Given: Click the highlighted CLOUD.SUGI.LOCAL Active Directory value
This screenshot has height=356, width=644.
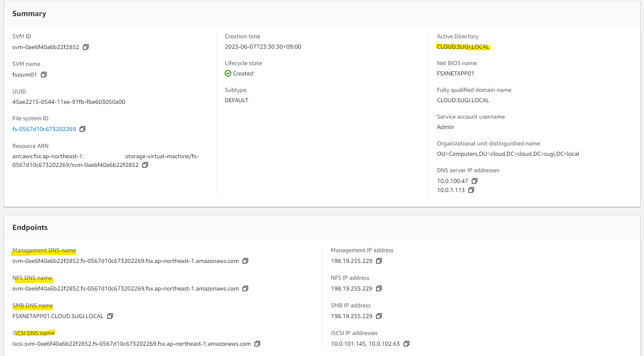Looking at the screenshot, I should tap(463, 47).
